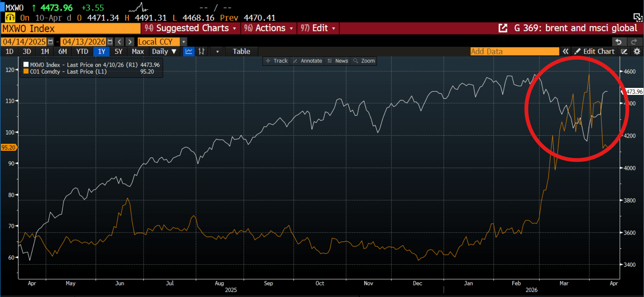Click the annotation drawing pencil icon
This screenshot has height=297, width=644.
point(624,51)
